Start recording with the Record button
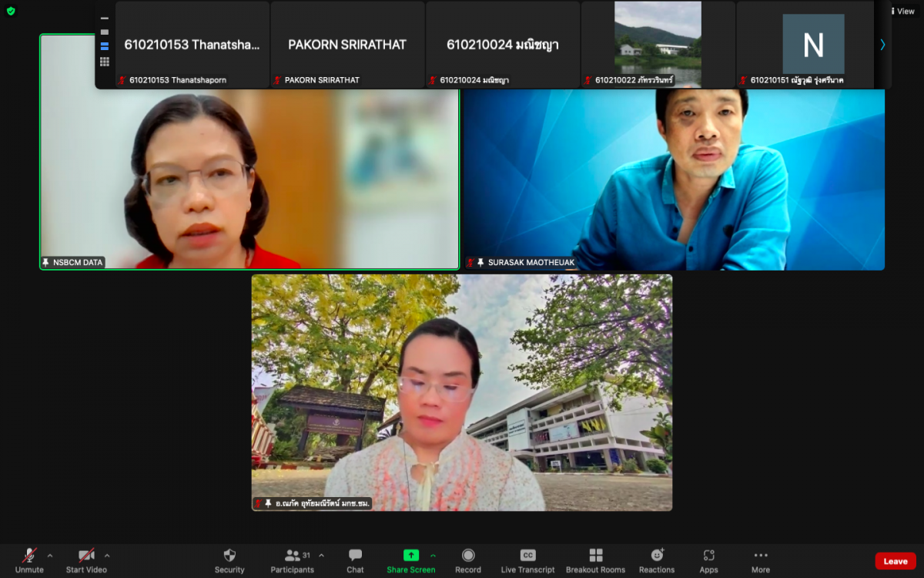 tap(468, 560)
